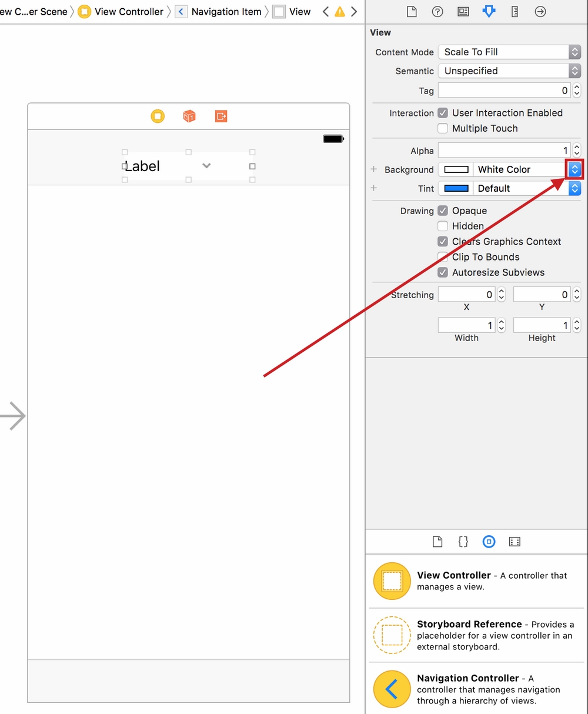The height and width of the screenshot is (714, 588).
Task: Enable the Multiple Touch checkbox
Action: click(x=443, y=128)
